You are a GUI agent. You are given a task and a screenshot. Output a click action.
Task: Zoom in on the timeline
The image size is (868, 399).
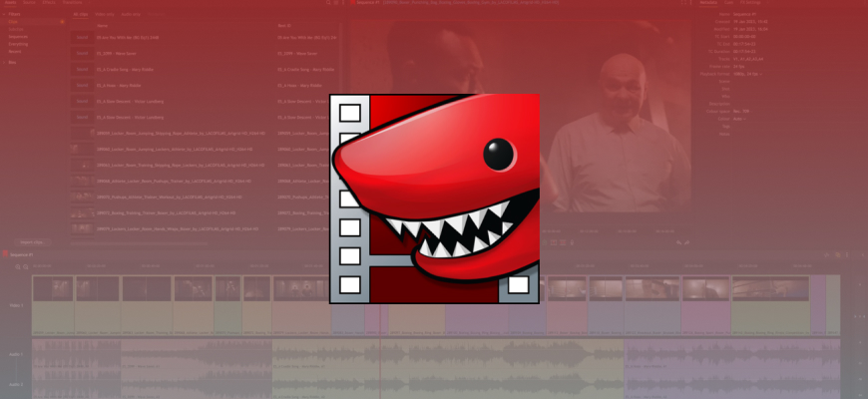coord(18,266)
